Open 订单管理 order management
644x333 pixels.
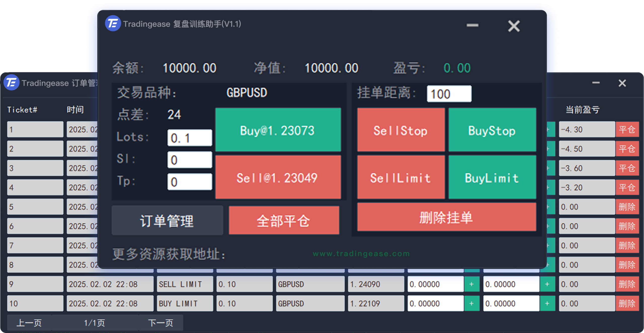tap(167, 221)
